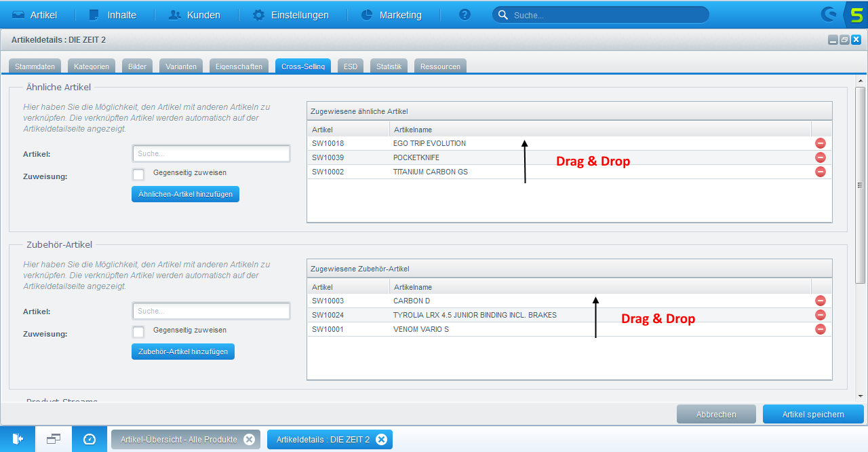This screenshot has height=452, width=868.
Task: Expand the Einstellungen menu
Action: pyautogui.click(x=291, y=15)
